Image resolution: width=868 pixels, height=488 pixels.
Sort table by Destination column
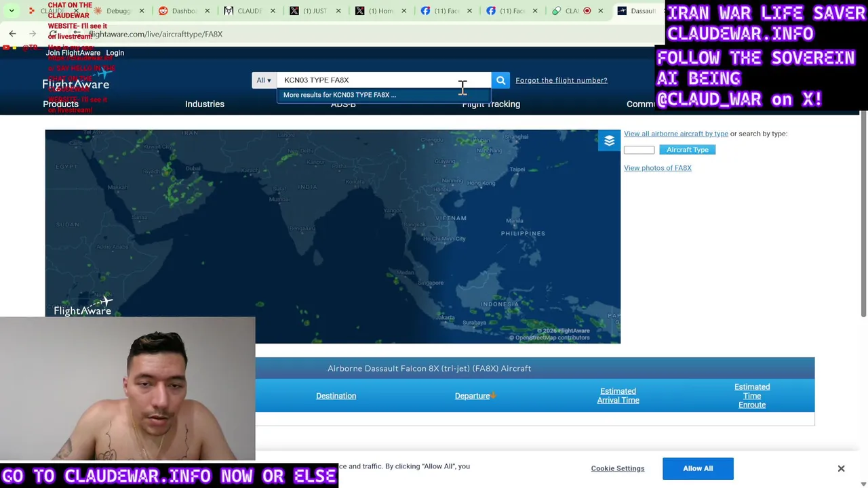[336, 396]
